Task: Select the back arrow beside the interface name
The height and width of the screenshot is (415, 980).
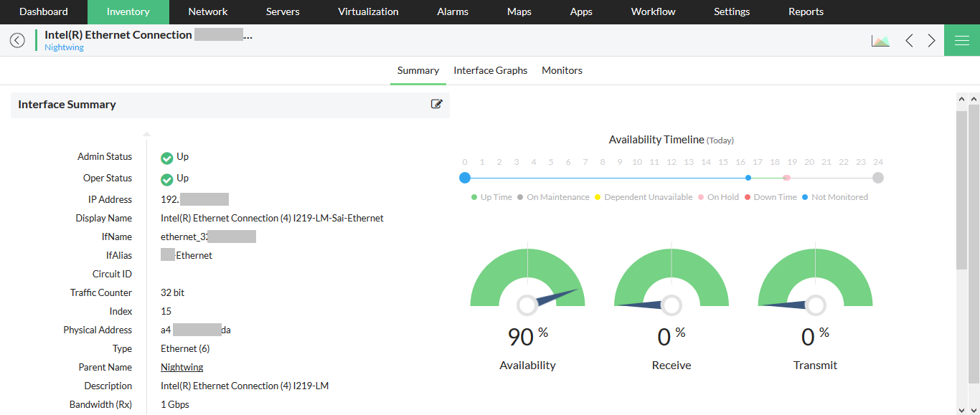Action: point(17,40)
